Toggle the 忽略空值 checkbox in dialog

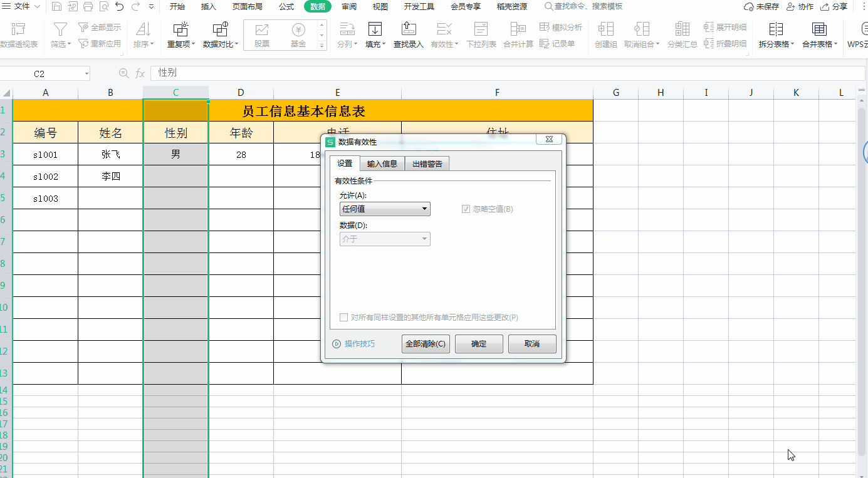point(466,209)
